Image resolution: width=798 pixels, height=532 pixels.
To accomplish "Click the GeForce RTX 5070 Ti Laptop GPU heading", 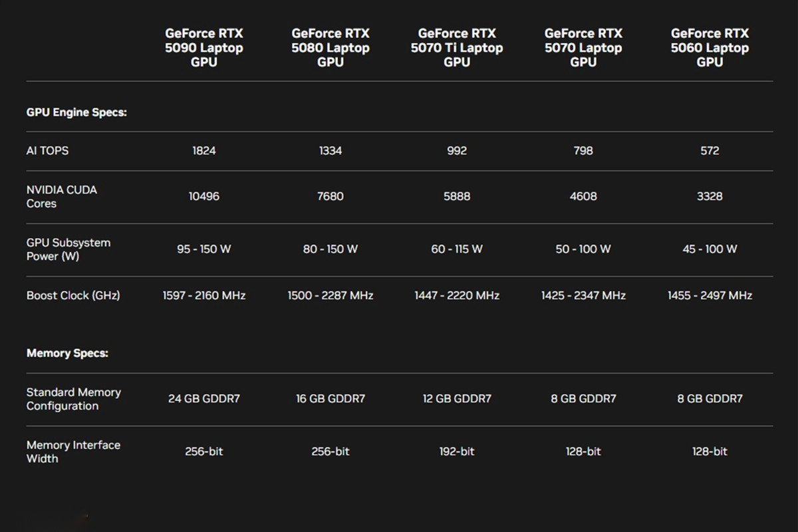I will point(457,48).
